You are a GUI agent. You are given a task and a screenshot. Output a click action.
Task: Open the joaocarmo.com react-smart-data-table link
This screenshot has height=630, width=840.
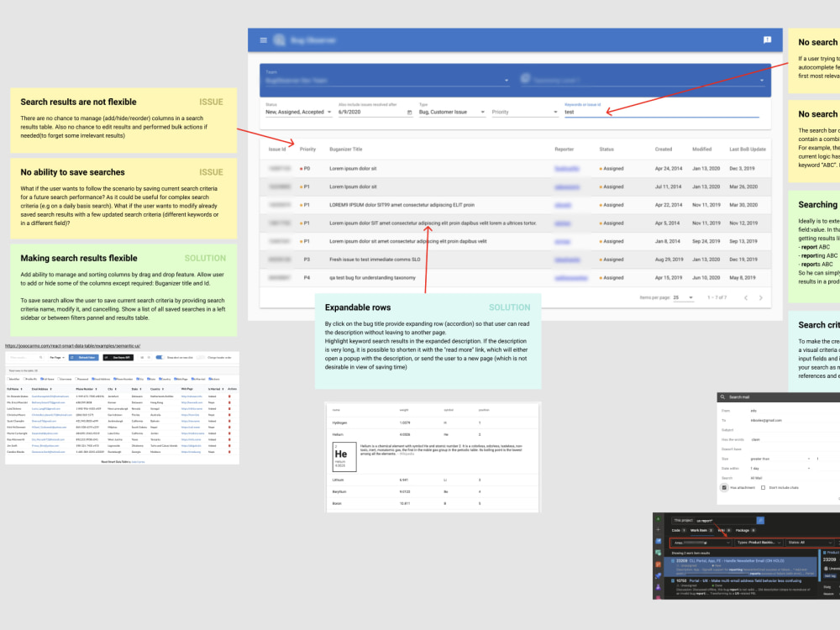click(73, 346)
